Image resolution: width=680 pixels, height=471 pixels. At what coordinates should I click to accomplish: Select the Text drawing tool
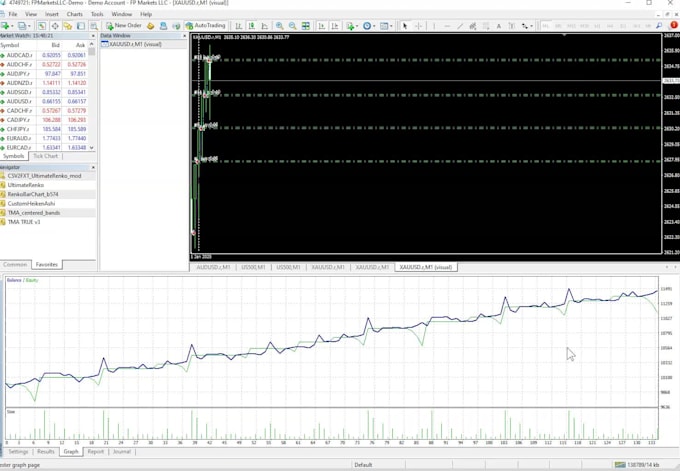coord(499,26)
